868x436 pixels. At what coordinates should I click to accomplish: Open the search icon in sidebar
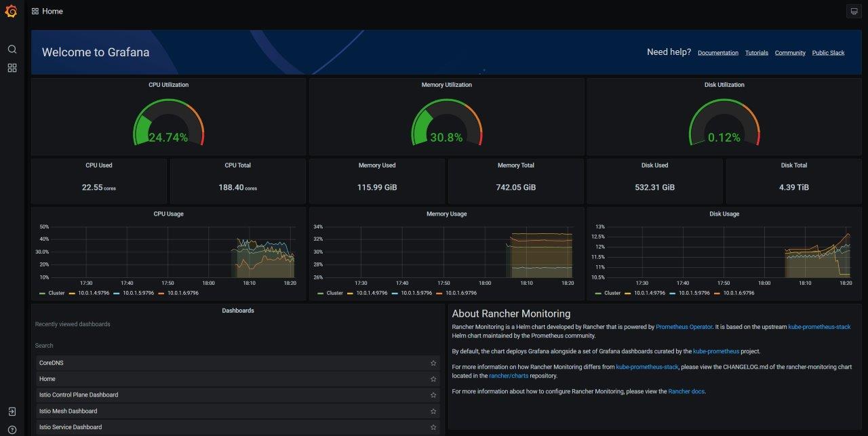[12, 49]
